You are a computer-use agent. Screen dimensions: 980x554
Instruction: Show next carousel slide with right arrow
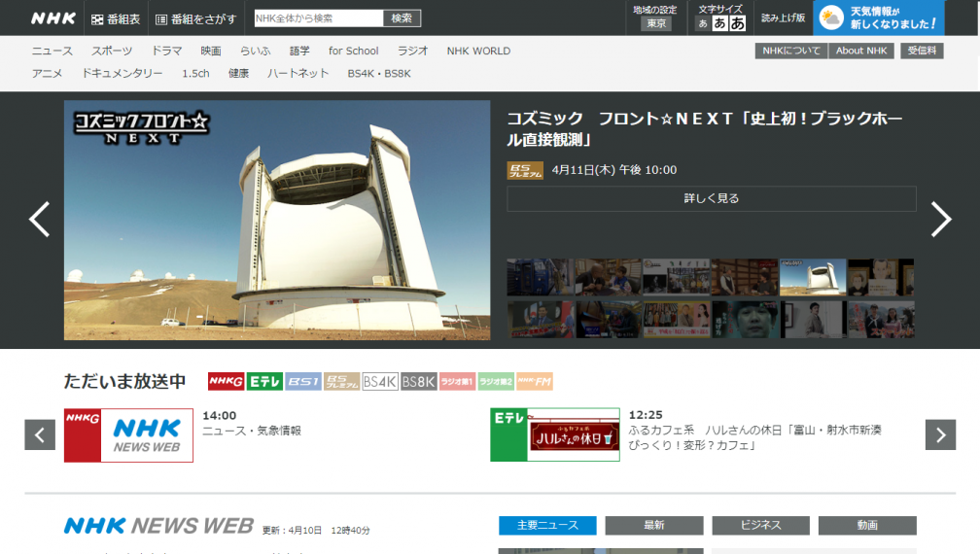[941, 220]
